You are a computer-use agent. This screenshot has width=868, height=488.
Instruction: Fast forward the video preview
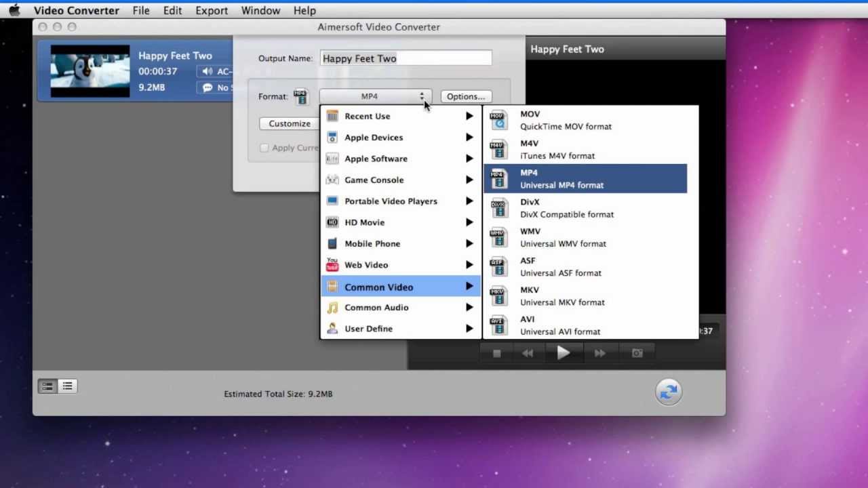[x=599, y=353]
